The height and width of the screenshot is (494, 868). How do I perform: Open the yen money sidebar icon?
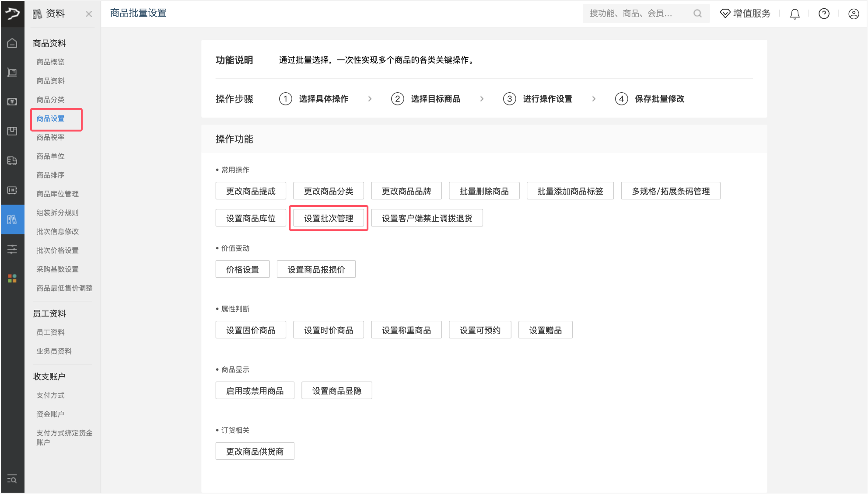[12, 101]
